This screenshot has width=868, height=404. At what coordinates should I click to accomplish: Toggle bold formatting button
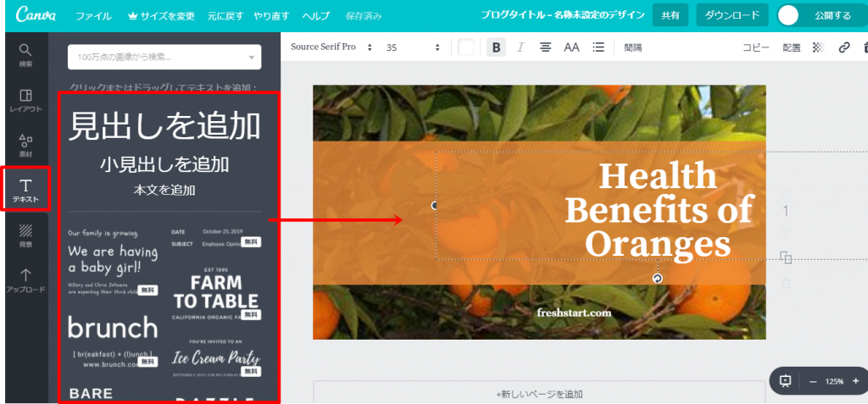pos(496,47)
